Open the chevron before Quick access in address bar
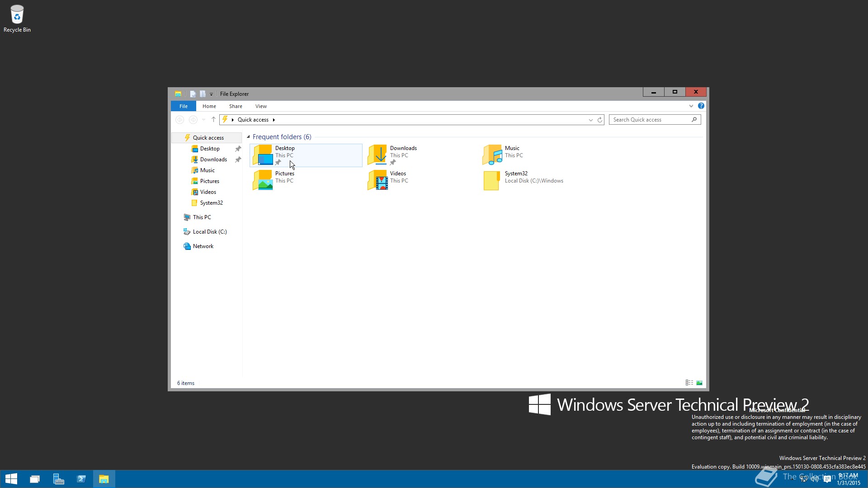868x488 pixels. [233, 120]
